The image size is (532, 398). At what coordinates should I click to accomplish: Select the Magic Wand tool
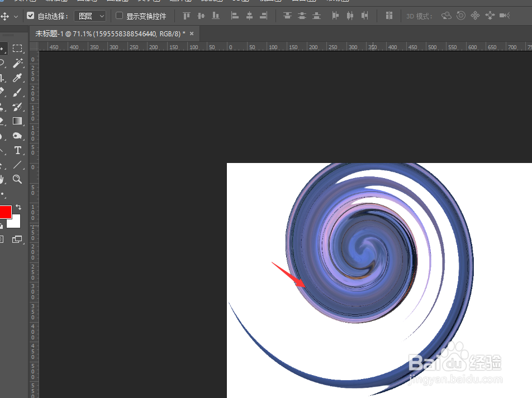tap(18, 63)
